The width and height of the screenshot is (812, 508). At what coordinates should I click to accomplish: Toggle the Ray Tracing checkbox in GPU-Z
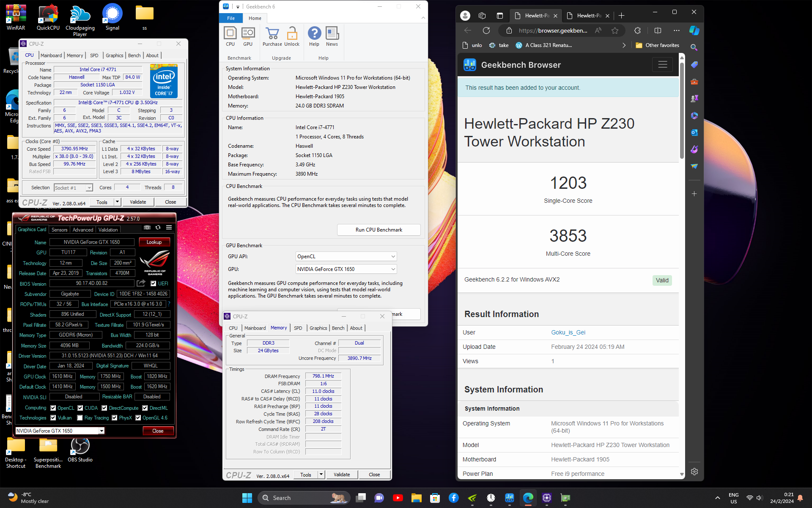pyautogui.click(x=80, y=418)
